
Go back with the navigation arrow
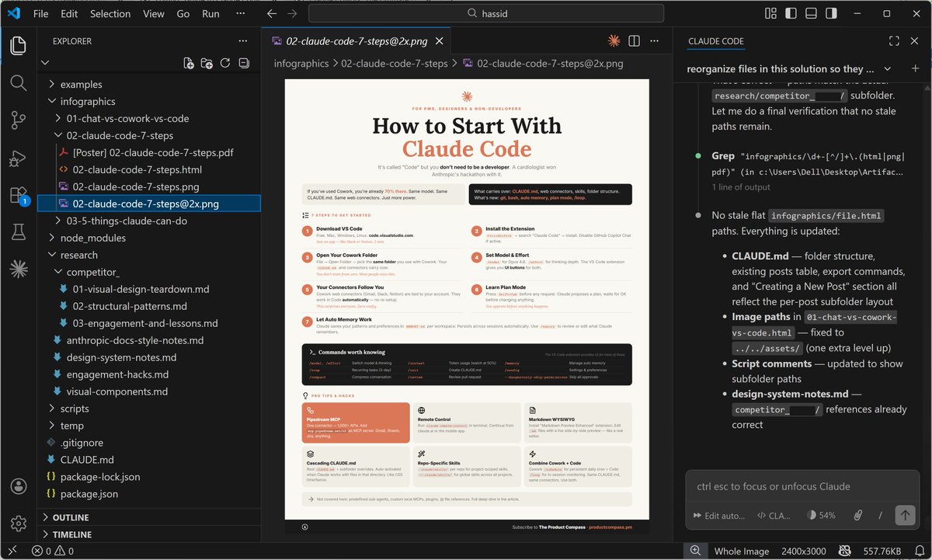(272, 13)
